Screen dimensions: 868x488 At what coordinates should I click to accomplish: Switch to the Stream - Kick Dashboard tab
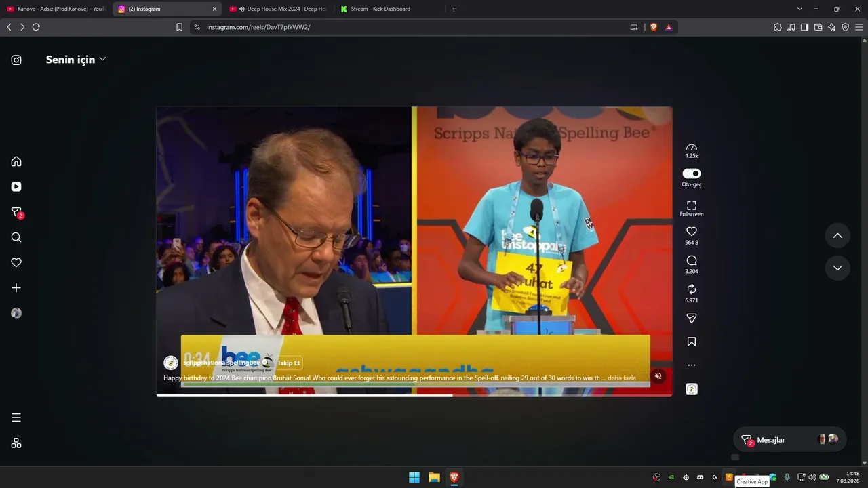click(x=389, y=9)
